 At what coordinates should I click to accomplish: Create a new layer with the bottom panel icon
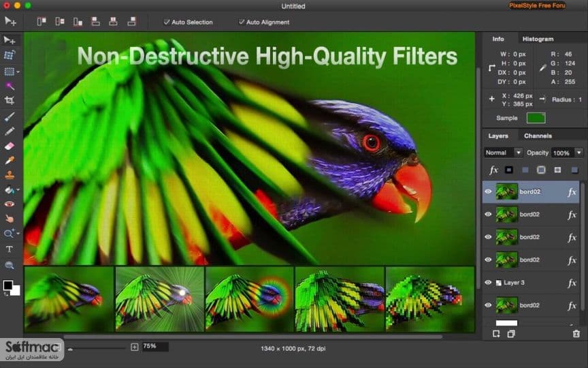click(x=496, y=334)
